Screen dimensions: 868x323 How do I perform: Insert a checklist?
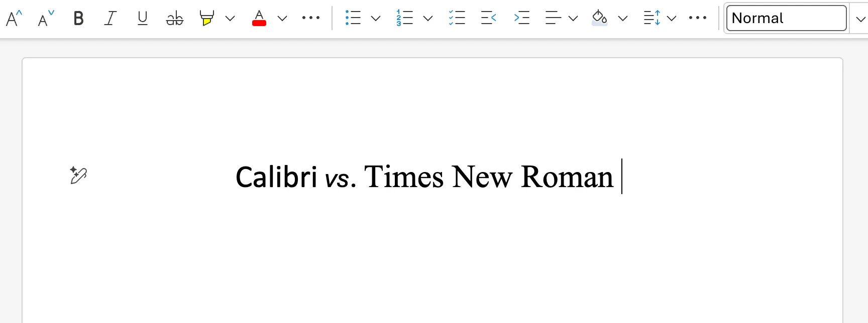coord(457,18)
